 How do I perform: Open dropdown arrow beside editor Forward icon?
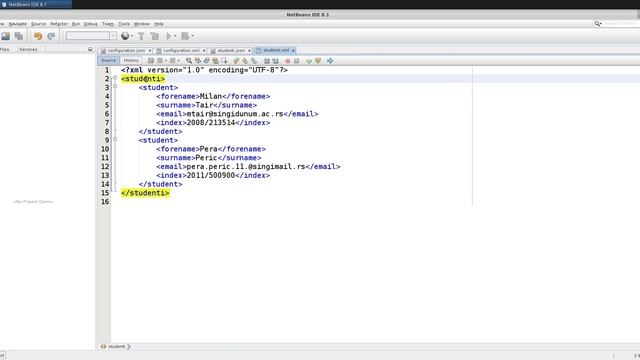pos(178,61)
